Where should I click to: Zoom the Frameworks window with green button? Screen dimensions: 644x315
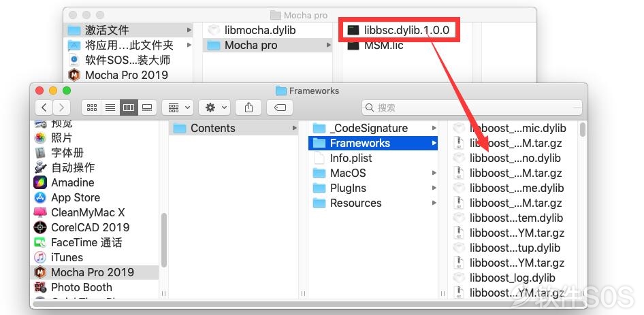tap(67, 90)
